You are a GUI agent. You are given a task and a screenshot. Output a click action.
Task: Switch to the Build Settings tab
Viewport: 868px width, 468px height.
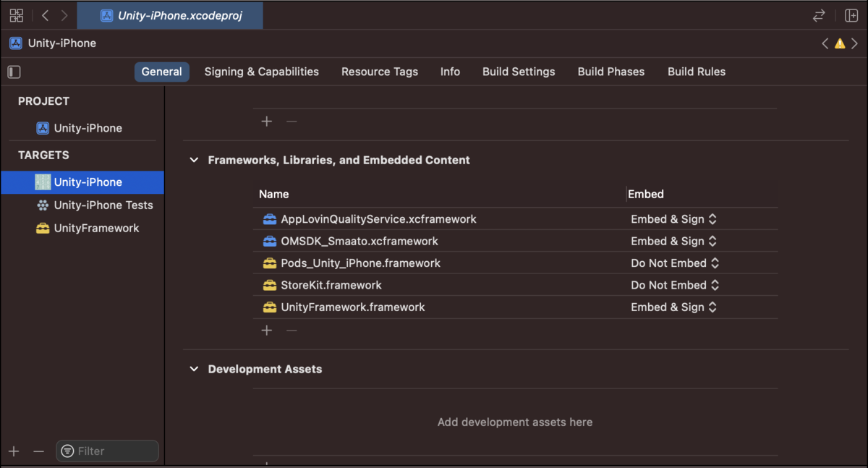[x=519, y=72]
